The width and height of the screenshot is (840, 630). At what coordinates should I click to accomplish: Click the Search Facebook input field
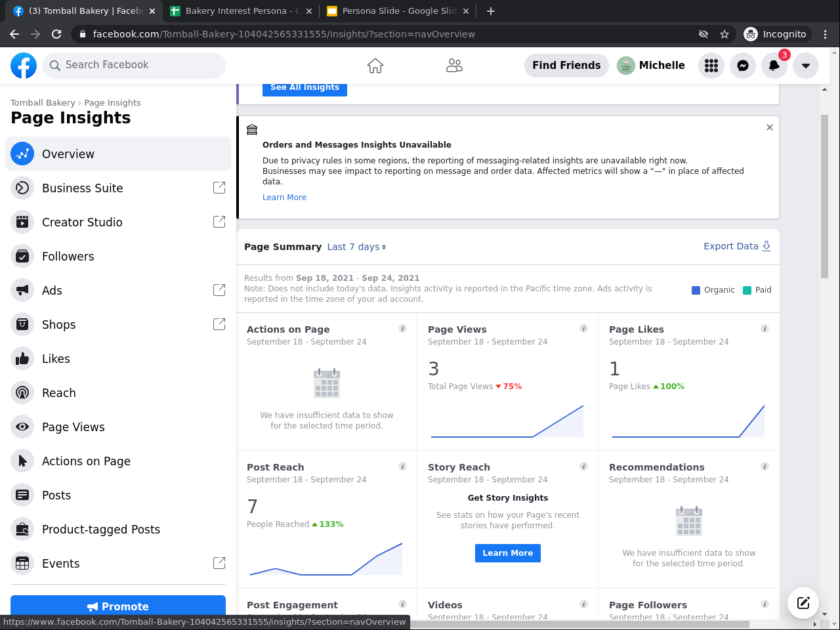[x=134, y=66]
